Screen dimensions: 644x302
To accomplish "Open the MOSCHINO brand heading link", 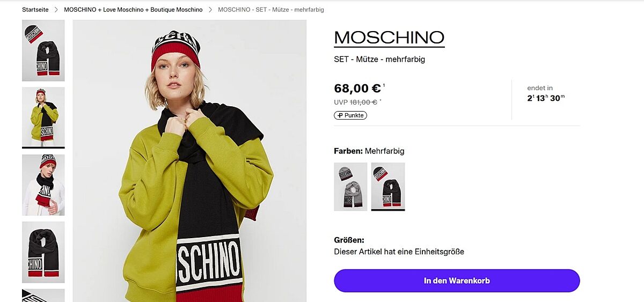I will (389, 38).
